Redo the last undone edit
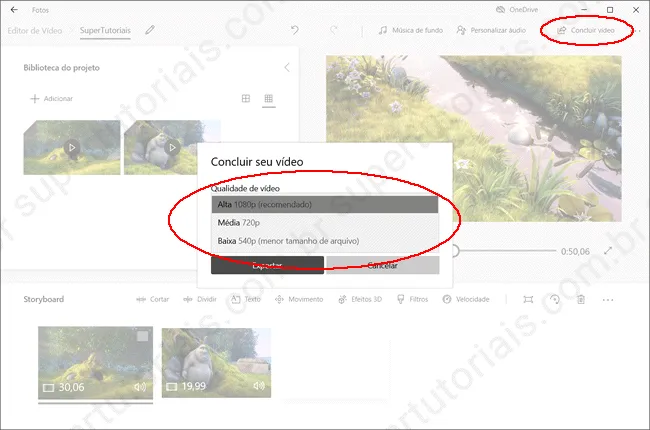Viewport: 650px width, 430px height. pyautogui.click(x=334, y=30)
